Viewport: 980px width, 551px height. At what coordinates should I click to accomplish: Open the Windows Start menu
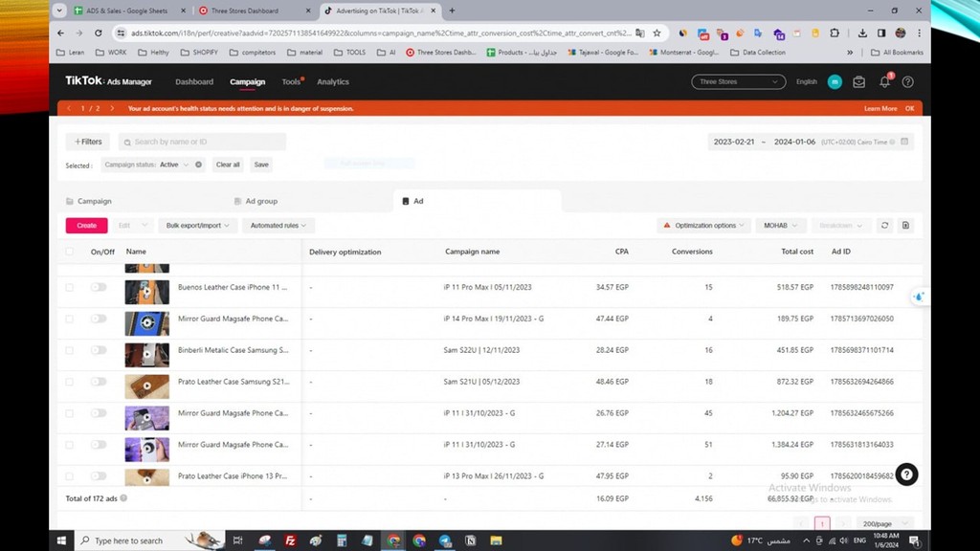pos(61,540)
